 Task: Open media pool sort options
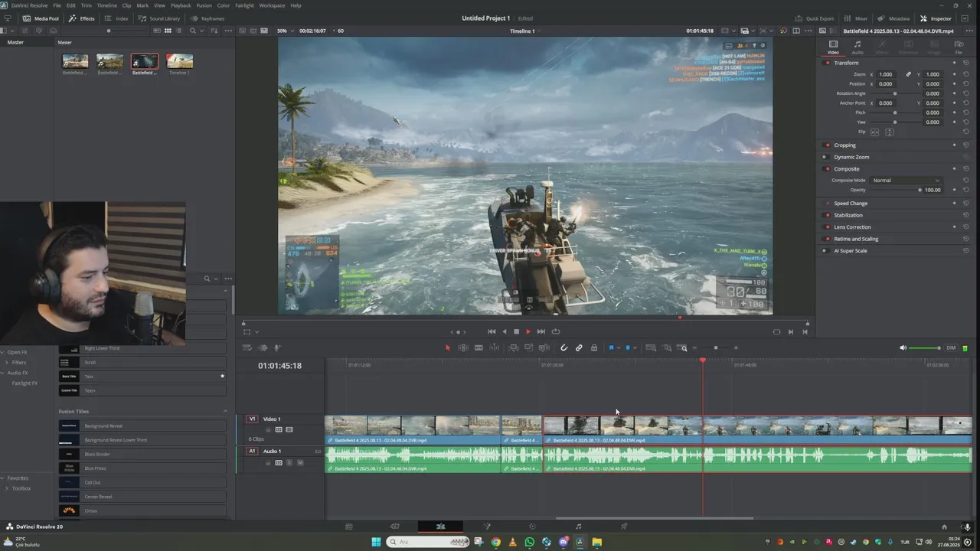(214, 31)
